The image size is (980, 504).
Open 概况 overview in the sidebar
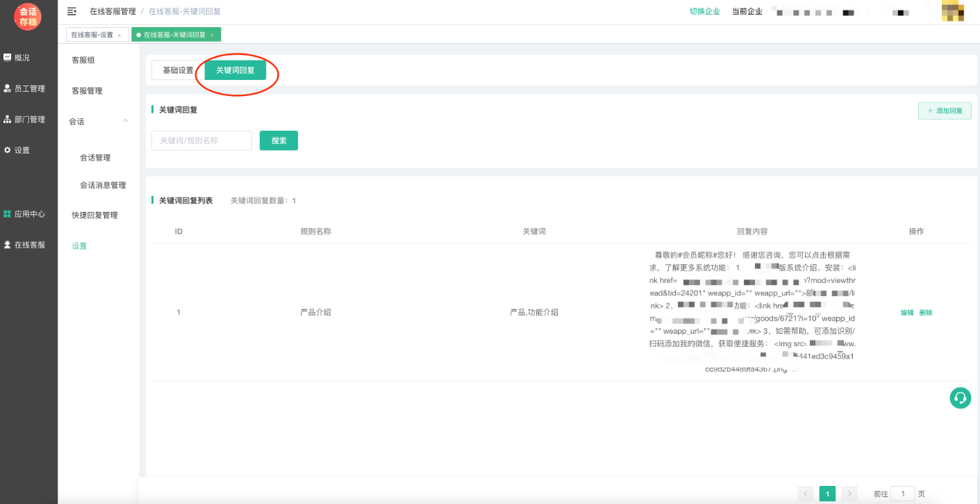pos(17,58)
